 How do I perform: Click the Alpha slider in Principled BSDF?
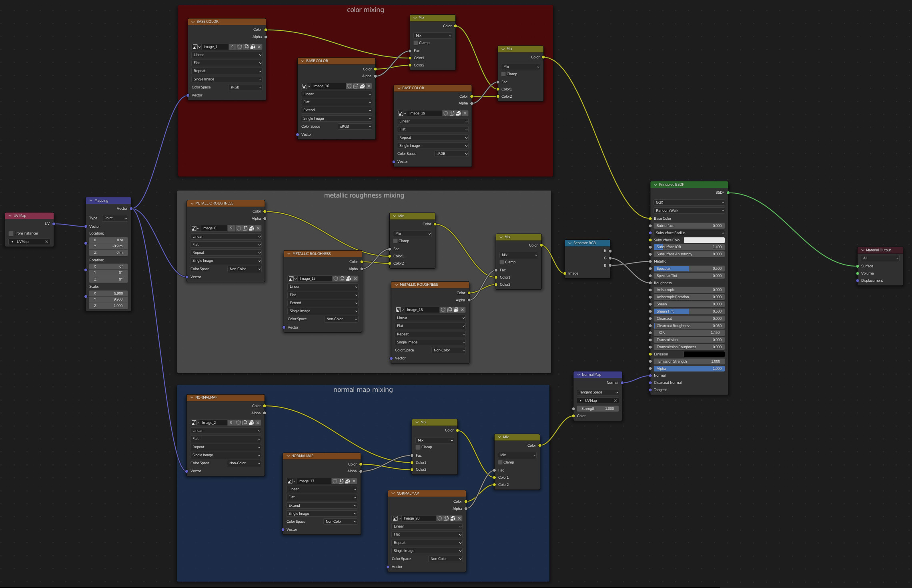click(x=689, y=369)
